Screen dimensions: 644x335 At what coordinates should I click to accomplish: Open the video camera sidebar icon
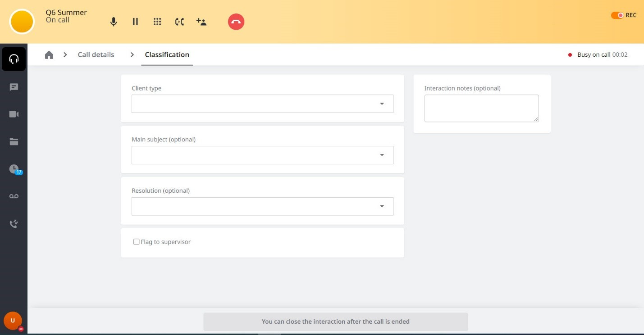(x=14, y=114)
